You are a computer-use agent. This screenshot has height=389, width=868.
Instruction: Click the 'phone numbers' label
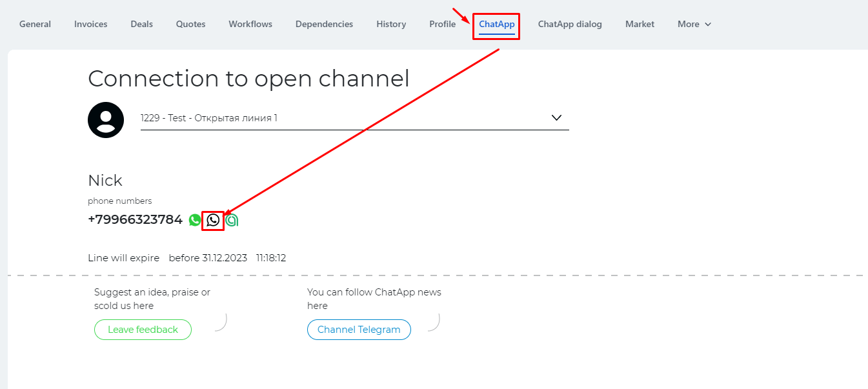(120, 201)
